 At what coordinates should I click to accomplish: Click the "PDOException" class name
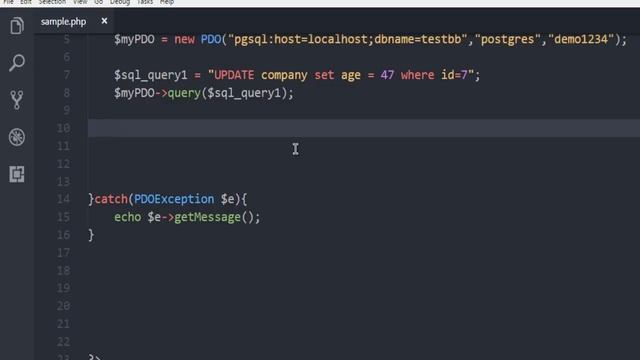point(174,199)
